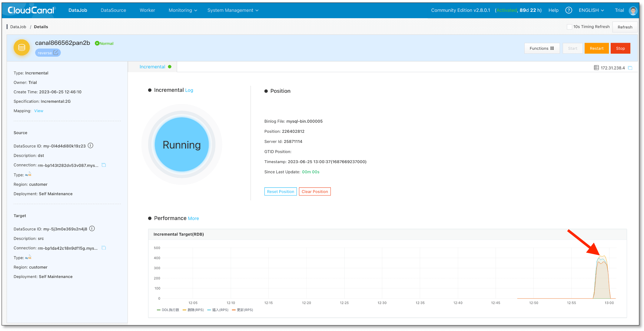Image resolution: width=644 pixels, height=331 pixels.
Task: Copy the target connection address
Action: [x=104, y=248]
